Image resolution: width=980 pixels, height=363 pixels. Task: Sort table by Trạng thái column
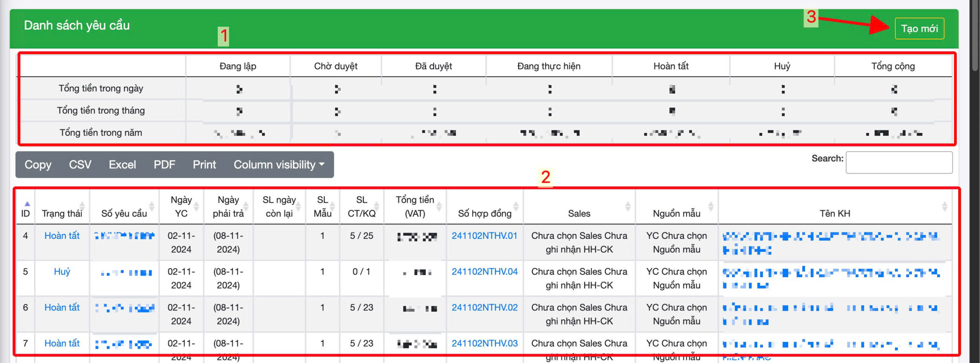pos(62,213)
